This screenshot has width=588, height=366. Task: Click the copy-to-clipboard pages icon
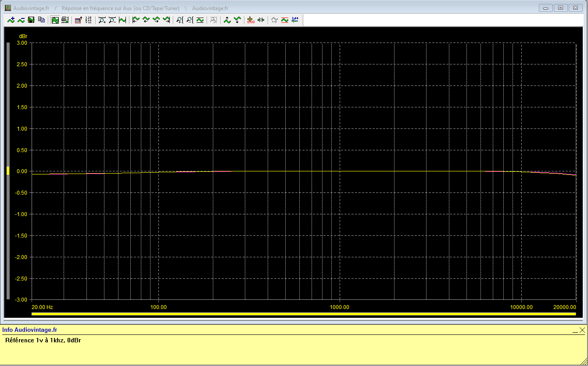point(41,20)
